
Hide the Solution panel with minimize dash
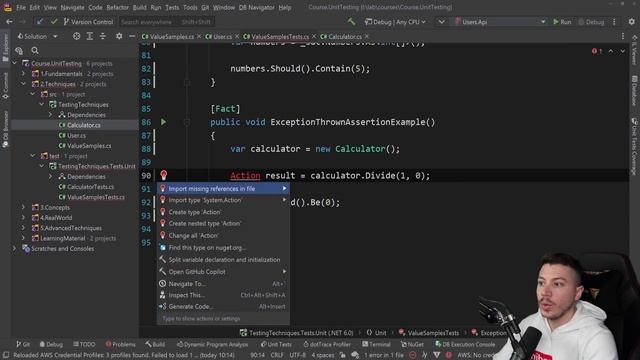pos(132,36)
